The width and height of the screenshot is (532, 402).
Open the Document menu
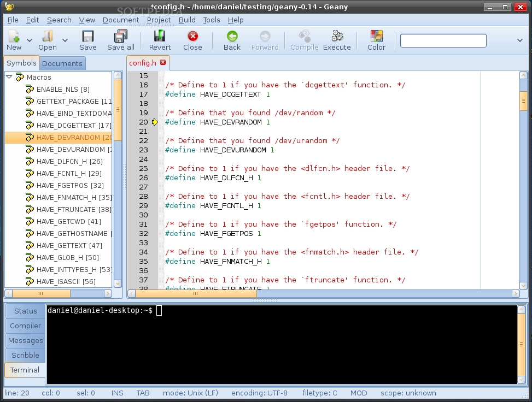tap(121, 20)
